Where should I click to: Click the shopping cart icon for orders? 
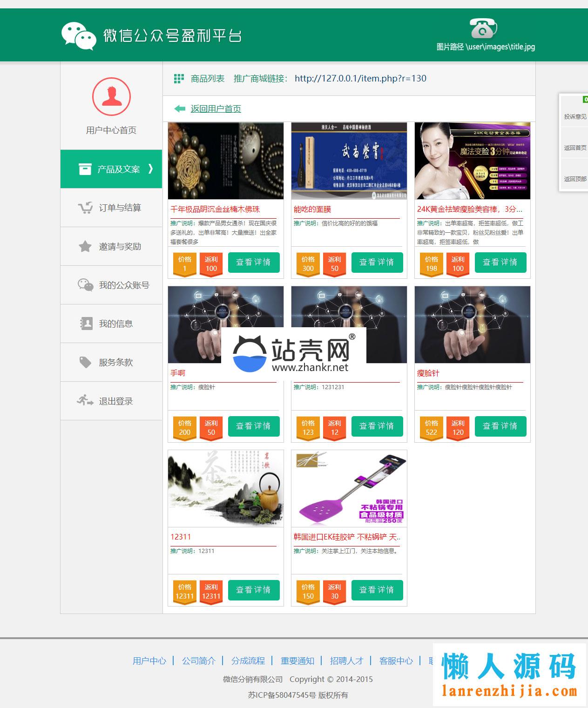(x=85, y=208)
